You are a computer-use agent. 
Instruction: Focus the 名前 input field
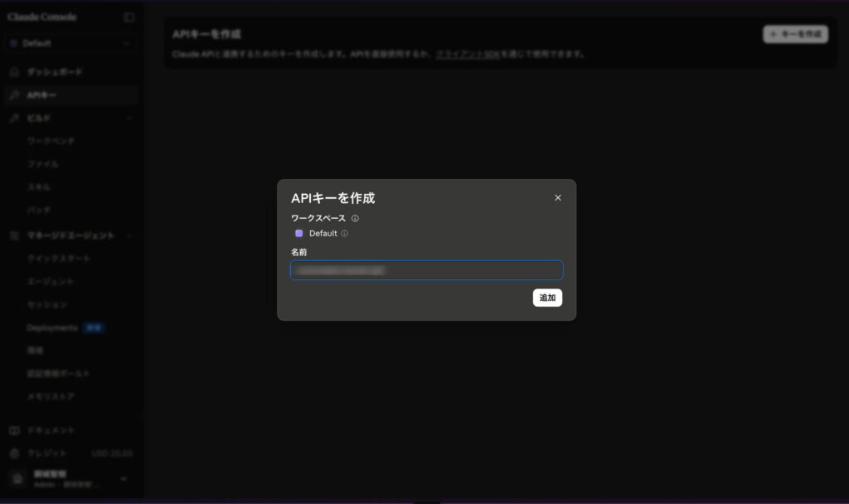coord(427,270)
